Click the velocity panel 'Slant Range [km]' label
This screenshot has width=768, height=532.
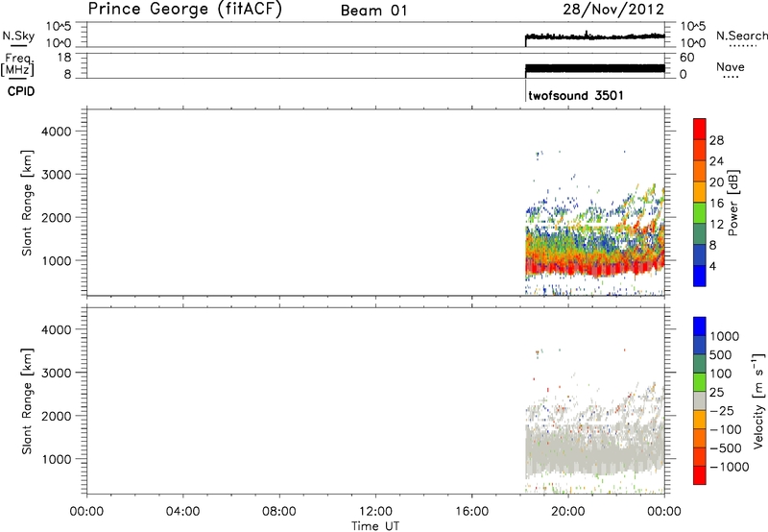click(x=27, y=401)
